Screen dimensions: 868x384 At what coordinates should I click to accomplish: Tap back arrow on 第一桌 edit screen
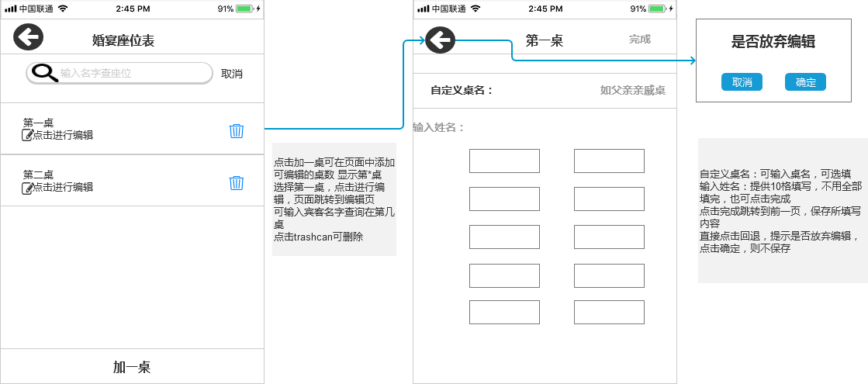(441, 40)
